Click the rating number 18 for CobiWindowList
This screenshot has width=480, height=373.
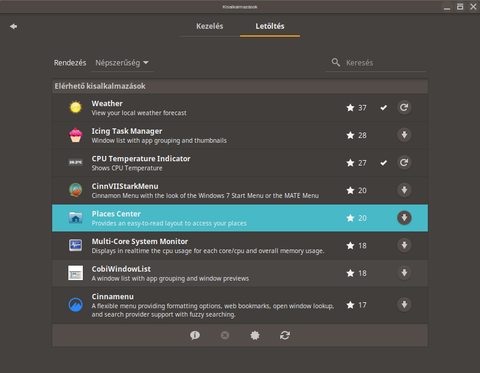coord(362,273)
